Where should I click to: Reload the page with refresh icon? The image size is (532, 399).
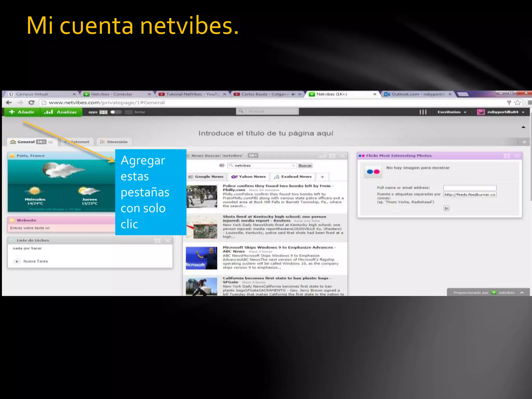click(x=31, y=103)
